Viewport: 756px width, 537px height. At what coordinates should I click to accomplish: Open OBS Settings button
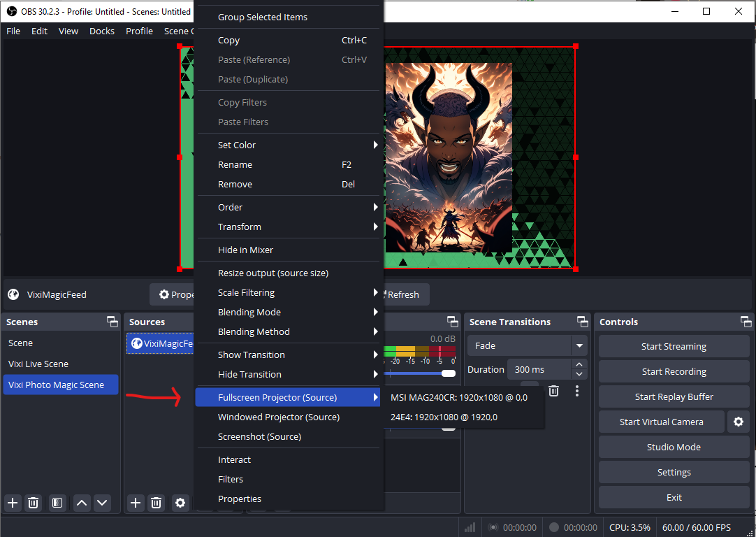pos(674,473)
